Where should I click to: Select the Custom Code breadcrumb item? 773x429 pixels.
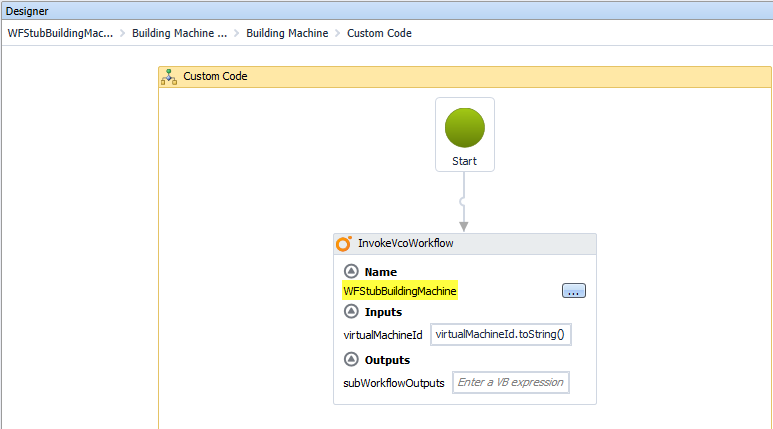[x=379, y=33]
